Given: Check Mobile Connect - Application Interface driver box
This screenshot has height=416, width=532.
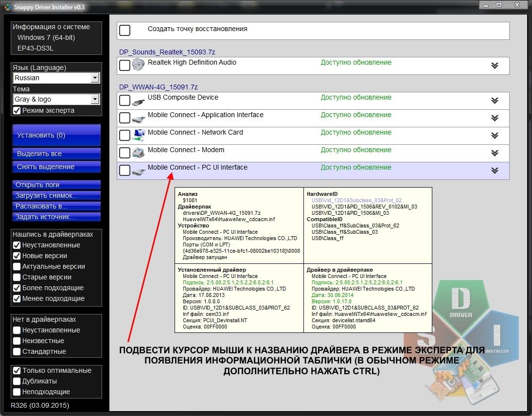Looking at the screenshot, I should [x=124, y=118].
